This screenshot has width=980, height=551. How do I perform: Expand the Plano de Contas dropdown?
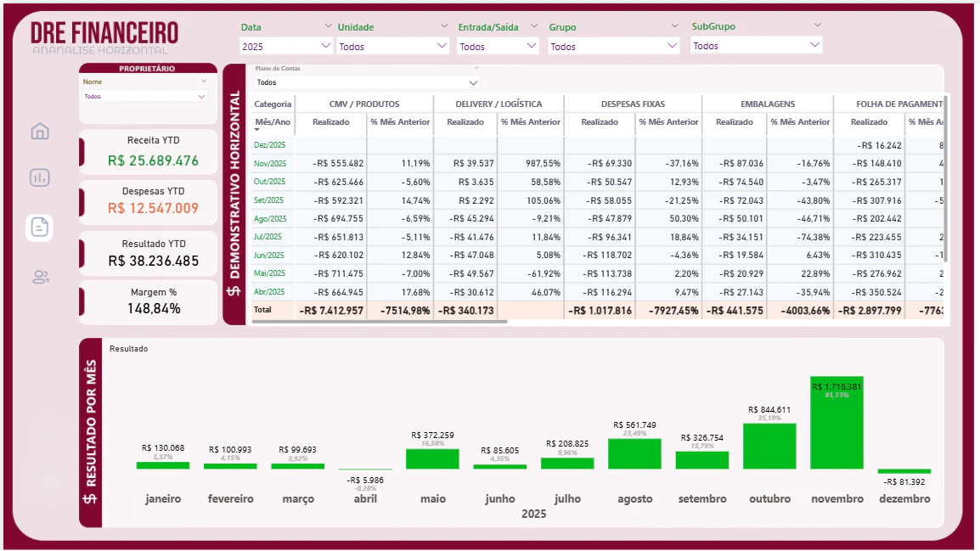coord(367,82)
